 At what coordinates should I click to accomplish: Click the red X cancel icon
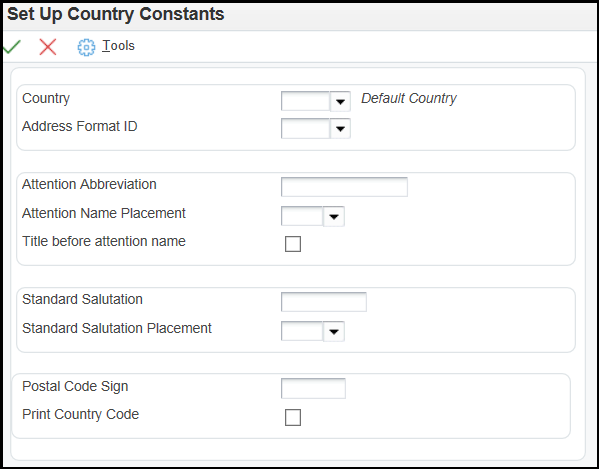click(x=48, y=47)
